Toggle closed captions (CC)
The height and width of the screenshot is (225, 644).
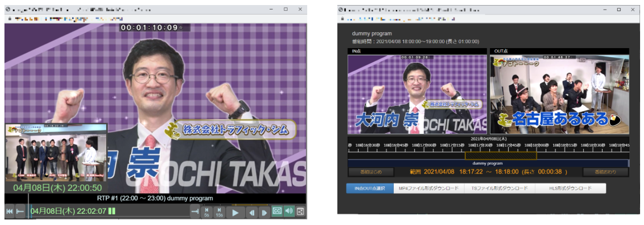[x=277, y=212]
